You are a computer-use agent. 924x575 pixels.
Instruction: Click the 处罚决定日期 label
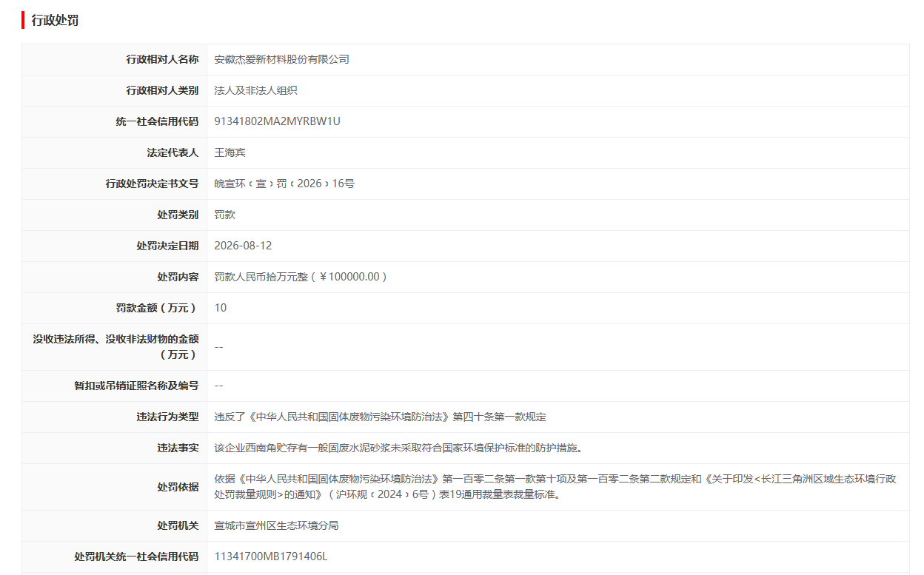(167, 246)
